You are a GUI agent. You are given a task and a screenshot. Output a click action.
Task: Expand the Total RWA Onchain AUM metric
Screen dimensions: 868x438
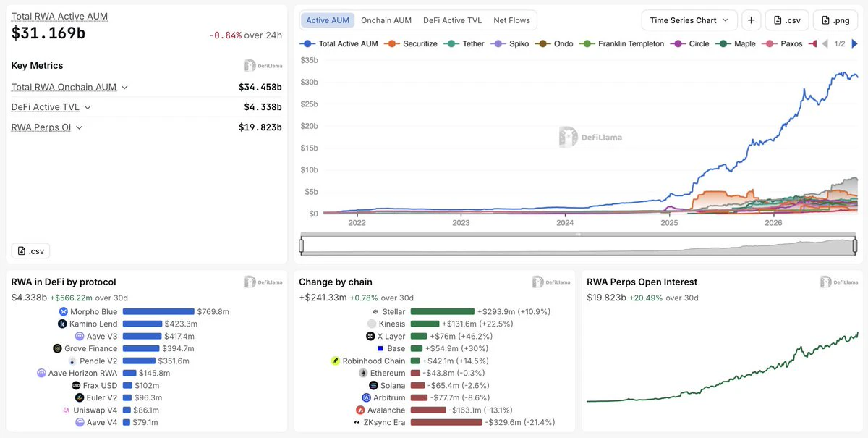pos(69,87)
